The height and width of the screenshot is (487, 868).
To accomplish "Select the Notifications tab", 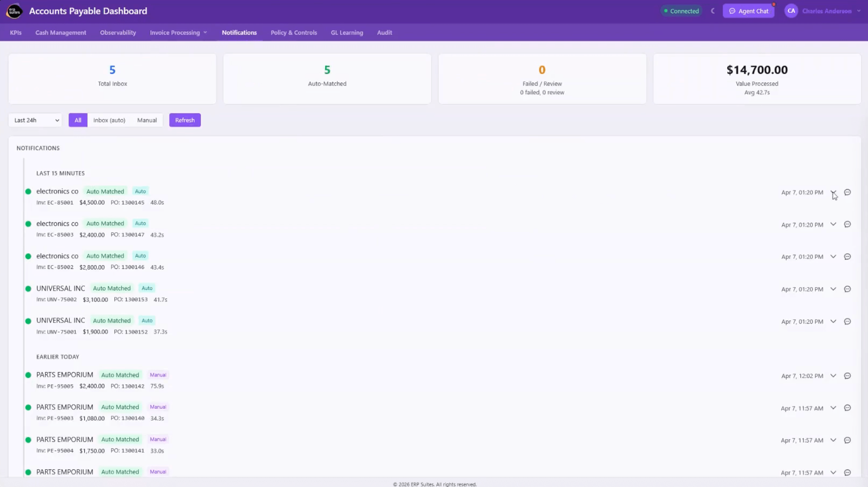I will (239, 33).
